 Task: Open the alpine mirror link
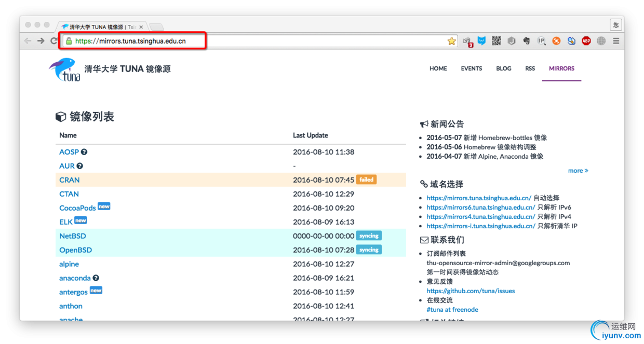pos(69,264)
